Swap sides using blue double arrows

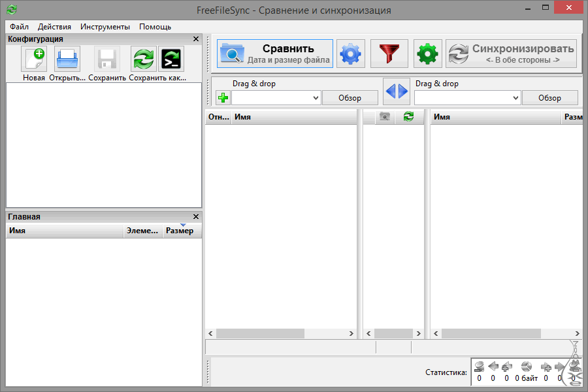pyautogui.click(x=397, y=91)
